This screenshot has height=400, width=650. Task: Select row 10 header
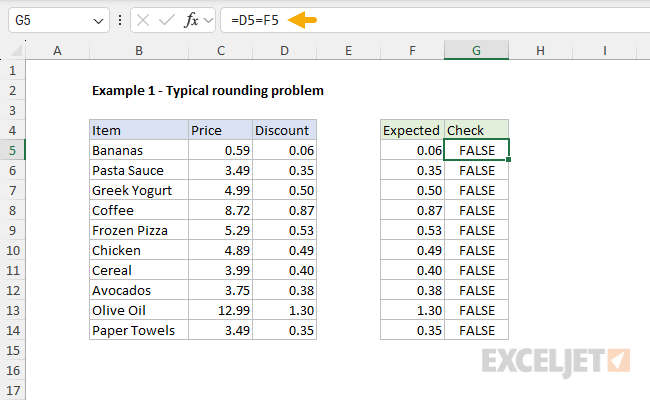click(x=12, y=250)
